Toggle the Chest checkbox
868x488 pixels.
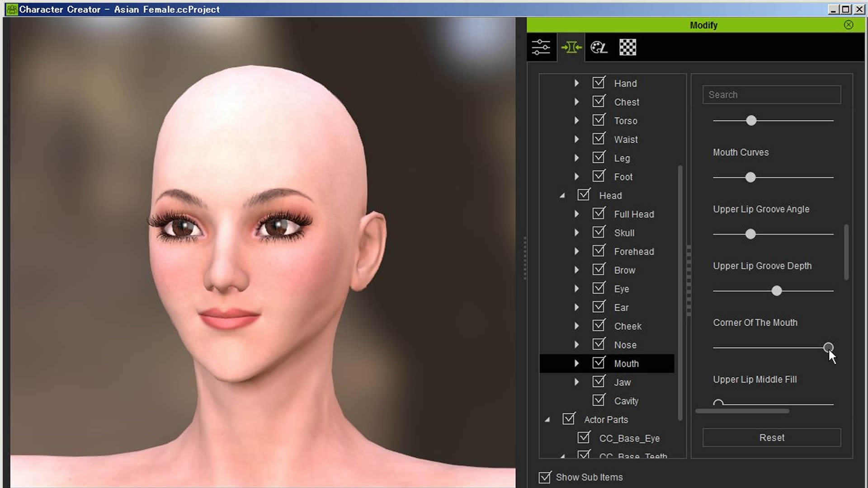pos(599,101)
